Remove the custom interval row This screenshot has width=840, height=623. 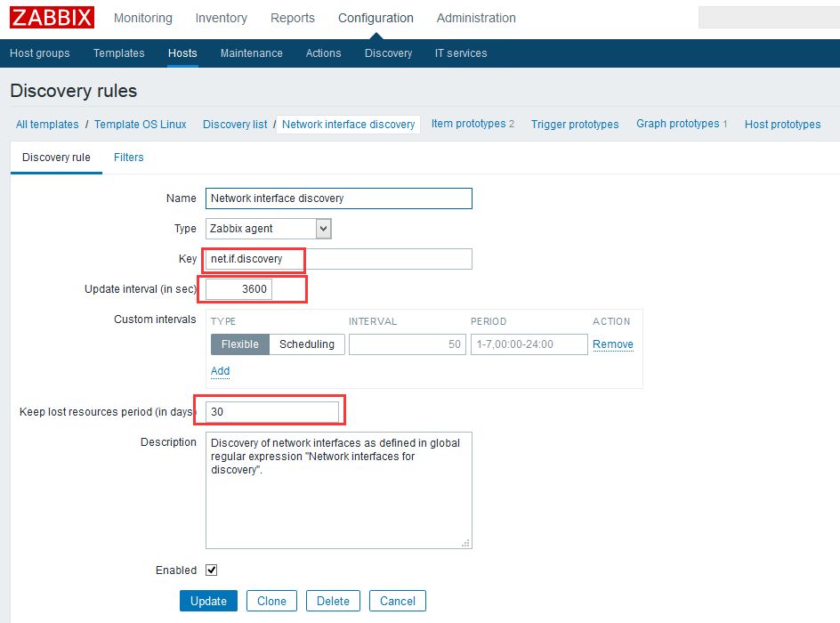pyautogui.click(x=613, y=344)
